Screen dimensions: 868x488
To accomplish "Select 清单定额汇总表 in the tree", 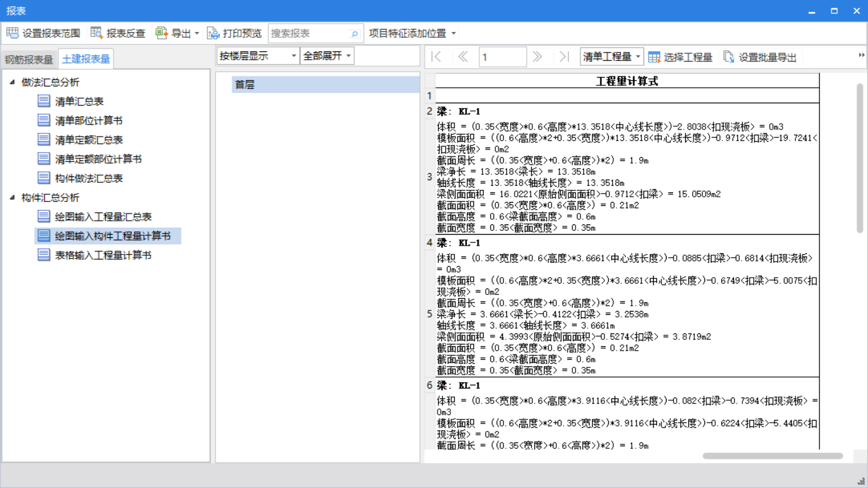I will tap(89, 140).
